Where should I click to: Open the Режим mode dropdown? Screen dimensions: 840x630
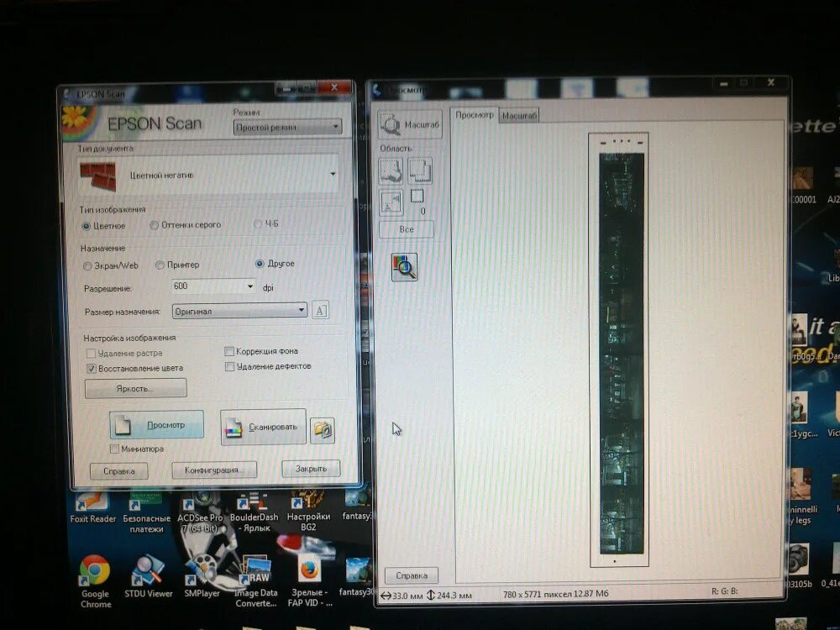(x=287, y=127)
